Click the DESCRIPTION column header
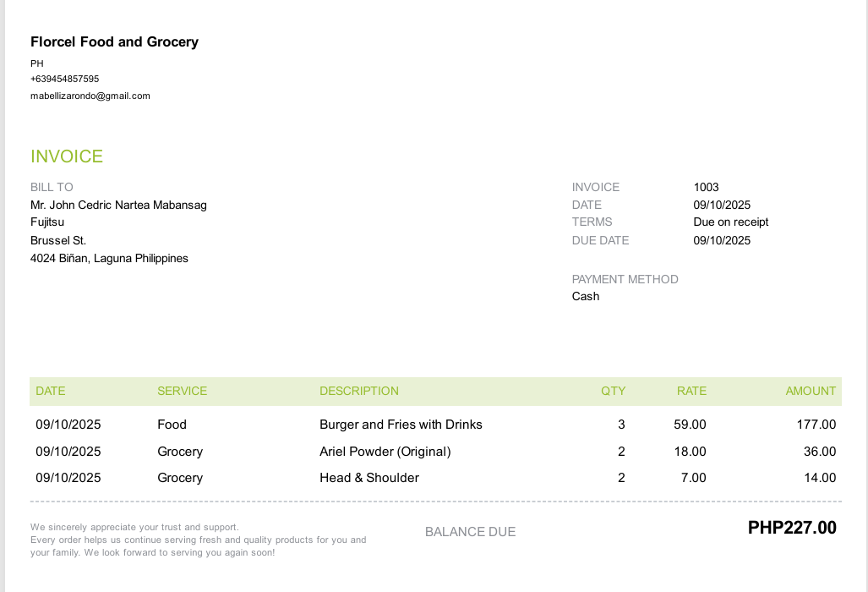Image resolution: width=868 pixels, height=592 pixels. coord(358,392)
